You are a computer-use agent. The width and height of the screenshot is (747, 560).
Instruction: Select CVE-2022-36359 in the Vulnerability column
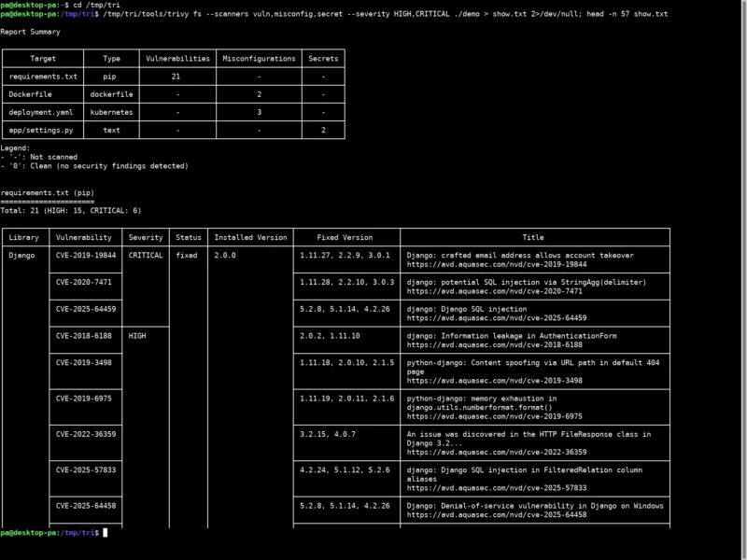86,434
